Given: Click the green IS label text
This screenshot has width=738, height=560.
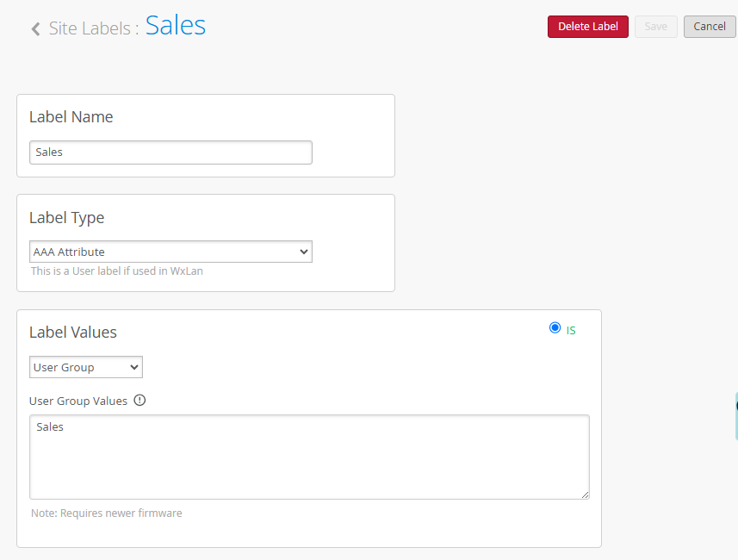Looking at the screenshot, I should pyautogui.click(x=571, y=331).
